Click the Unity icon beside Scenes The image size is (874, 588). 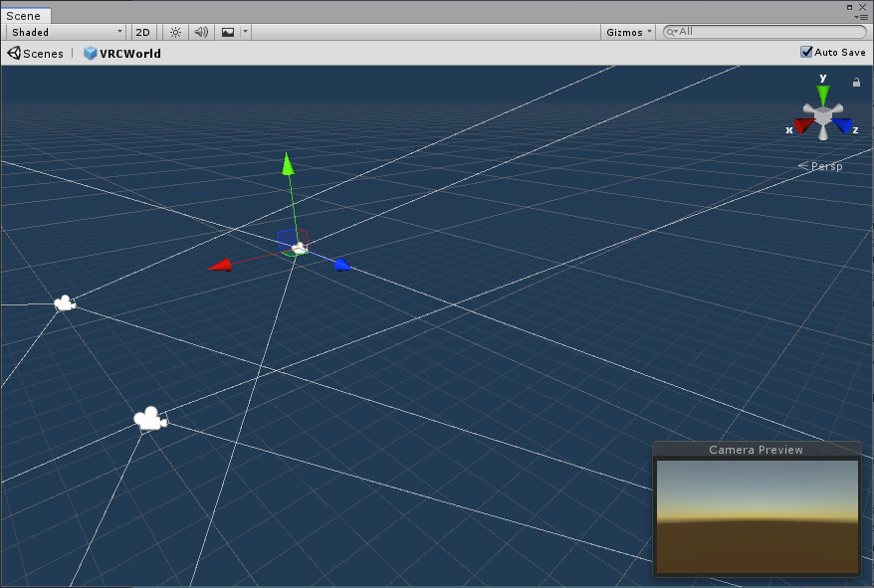coord(14,53)
